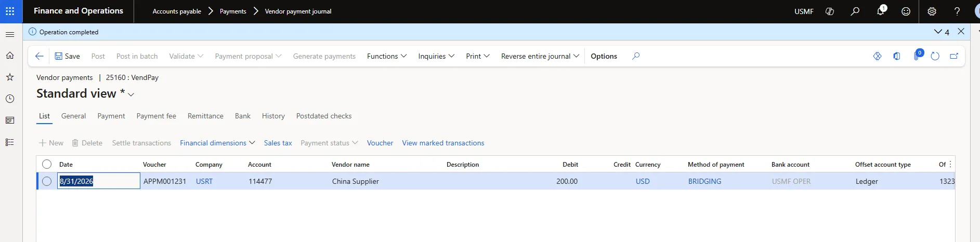Open Favorites star in the sidebar
Viewport: 980px width, 242px height.
pos(10,77)
